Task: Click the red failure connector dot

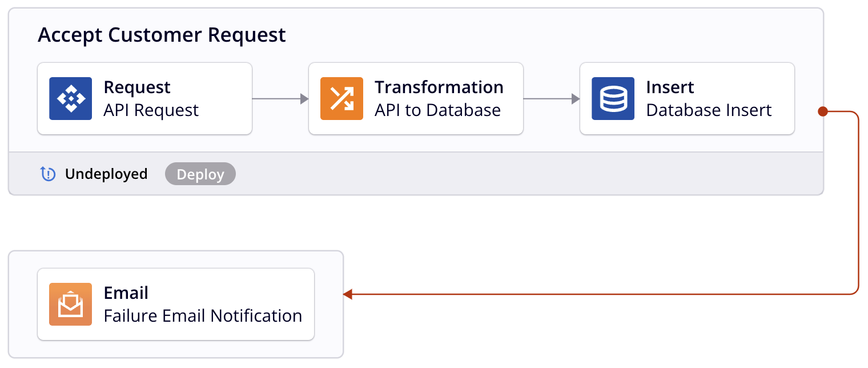Action: (x=822, y=111)
